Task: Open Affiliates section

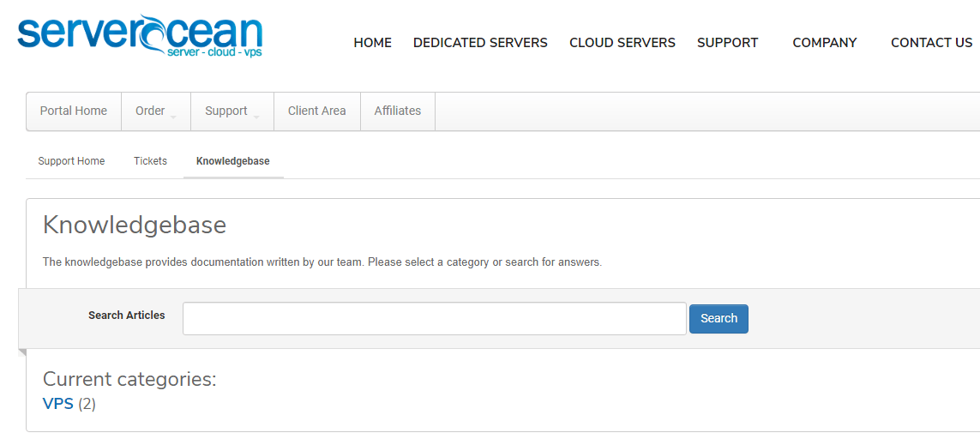Action: [398, 111]
